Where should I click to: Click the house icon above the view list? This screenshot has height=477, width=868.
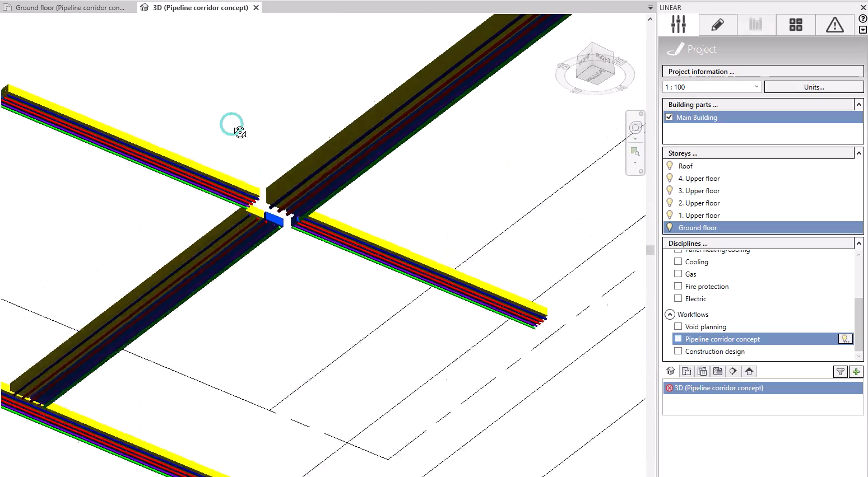pos(749,371)
